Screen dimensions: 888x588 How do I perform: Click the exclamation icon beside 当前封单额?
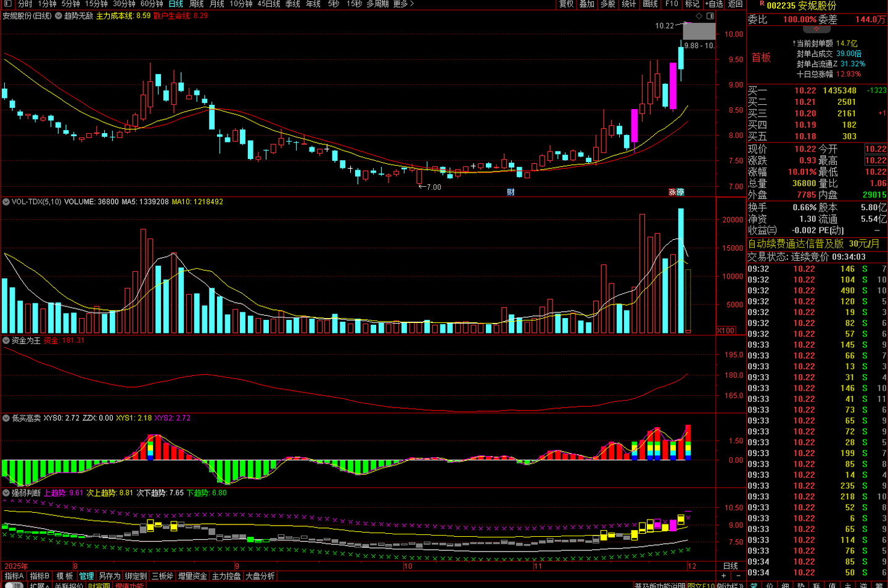[x=794, y=44]
